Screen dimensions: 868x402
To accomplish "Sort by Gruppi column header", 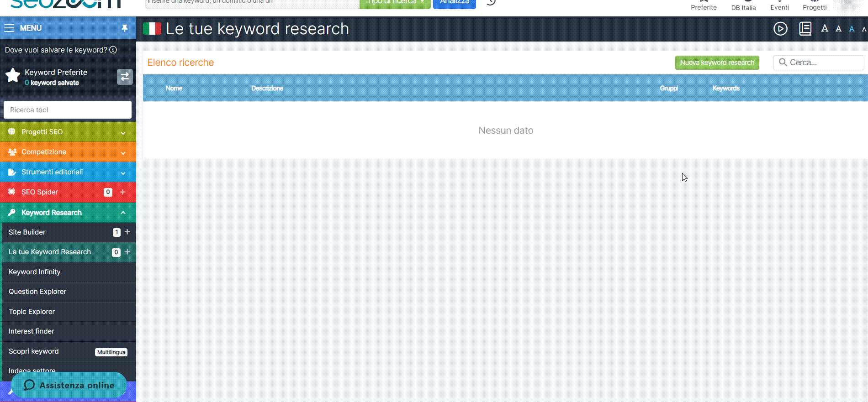I will tap(669, 88).
